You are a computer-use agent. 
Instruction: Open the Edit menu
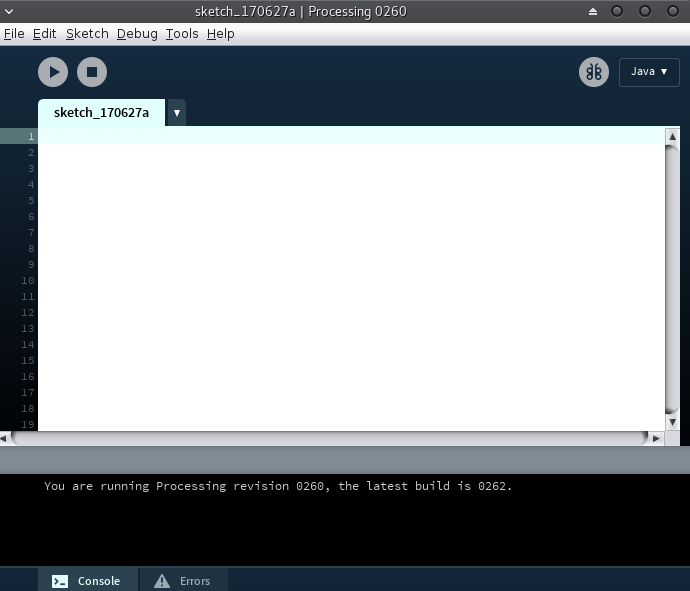[44, 34]
